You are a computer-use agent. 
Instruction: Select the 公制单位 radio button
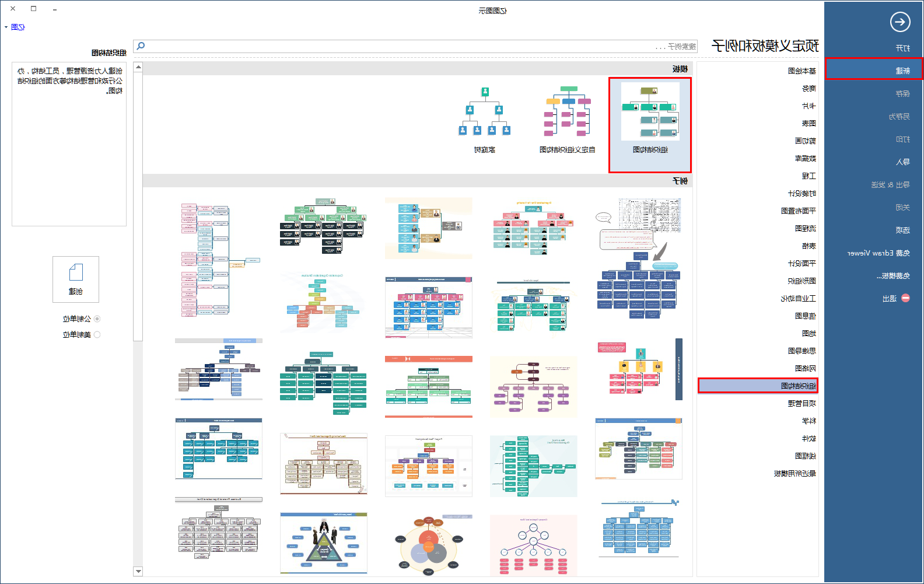97,319
